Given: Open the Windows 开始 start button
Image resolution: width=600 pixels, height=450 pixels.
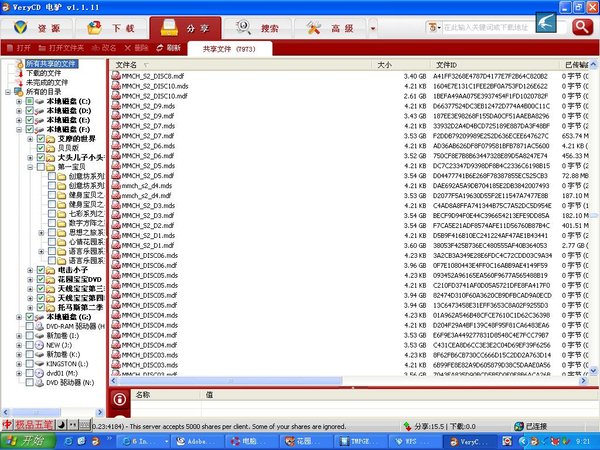Looking at the screenshot, I should tap(26, 441).
